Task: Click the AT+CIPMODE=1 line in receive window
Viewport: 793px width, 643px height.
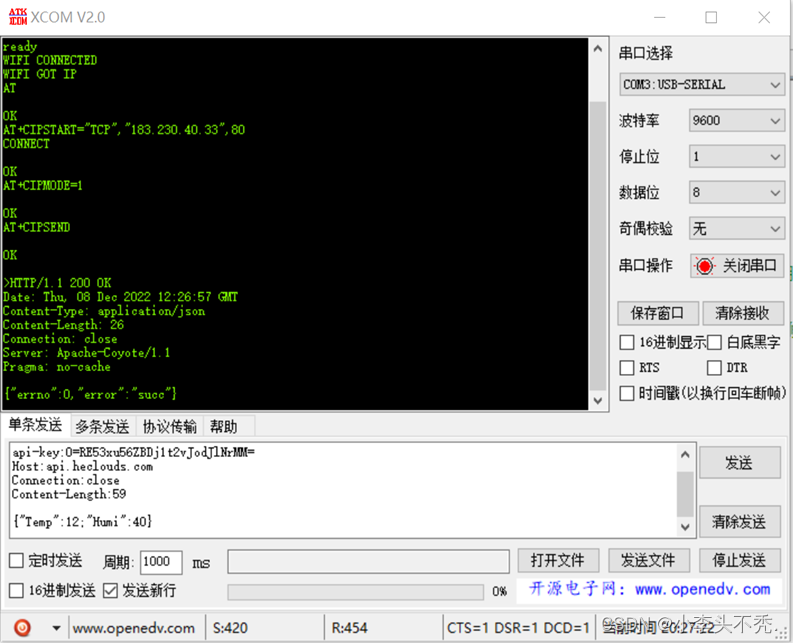Action: click(42, 186)
